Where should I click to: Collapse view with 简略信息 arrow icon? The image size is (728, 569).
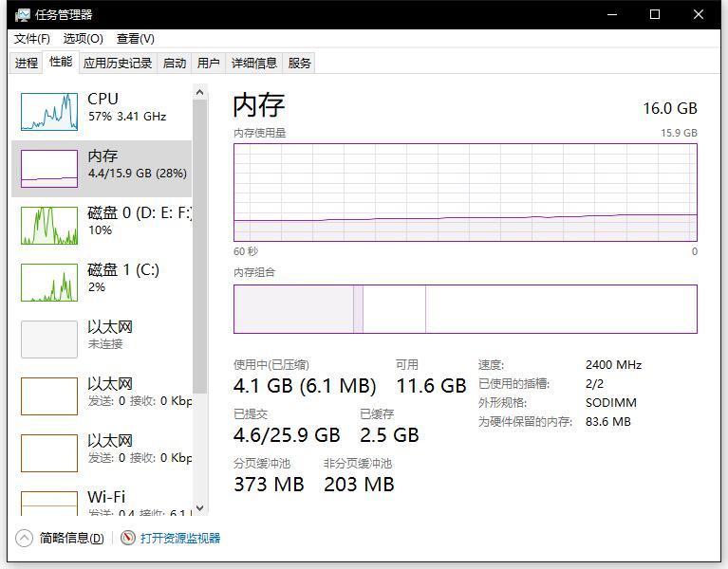click(24, 538)
